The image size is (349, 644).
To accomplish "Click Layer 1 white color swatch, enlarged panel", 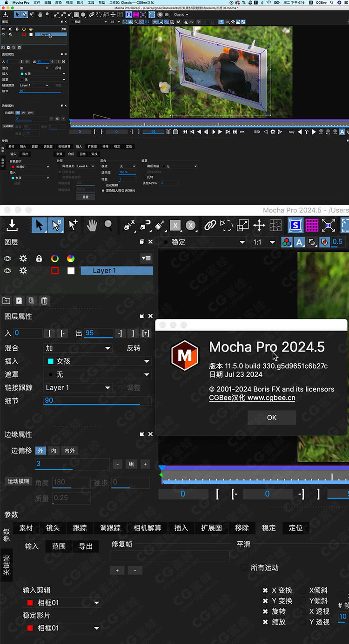I will 71,271.
